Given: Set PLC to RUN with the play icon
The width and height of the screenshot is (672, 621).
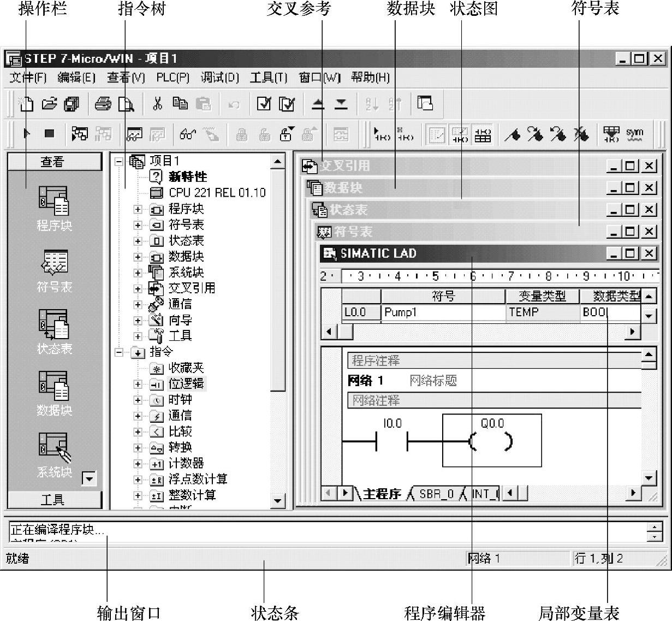Looking at the screenshot, I should tap(27, 134).
